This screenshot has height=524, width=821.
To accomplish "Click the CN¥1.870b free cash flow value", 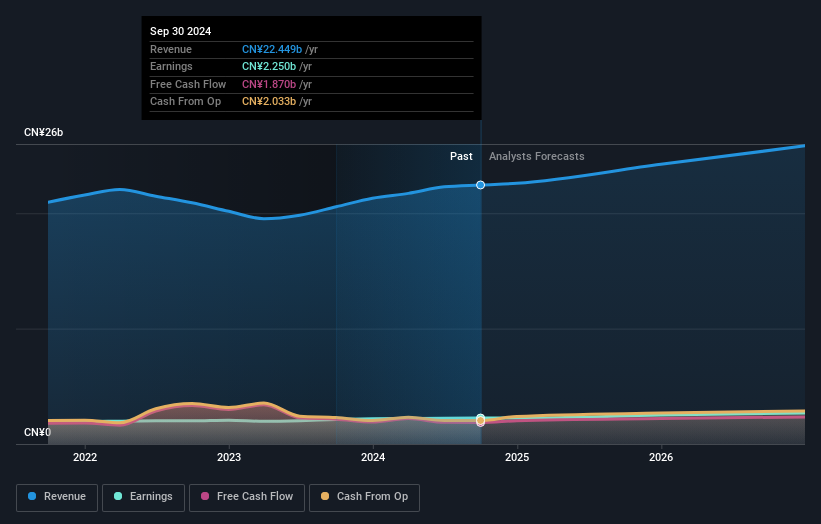I will point(269,84).
